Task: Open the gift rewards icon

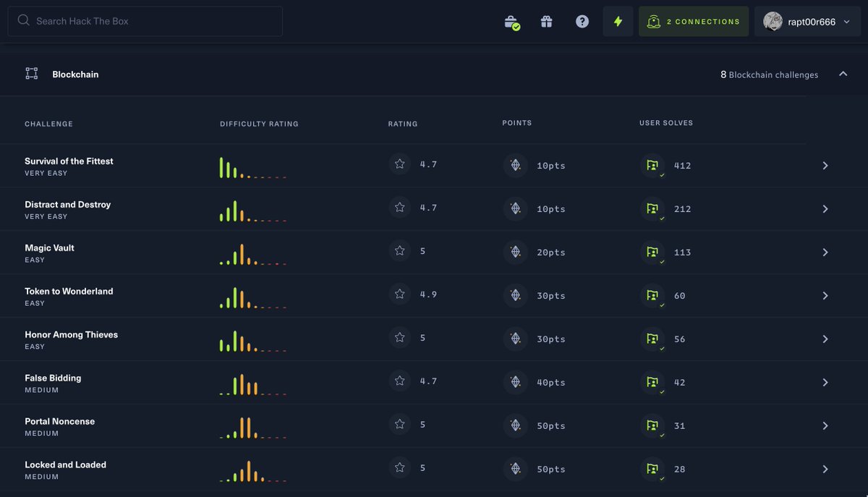Action: coord(546,21)
